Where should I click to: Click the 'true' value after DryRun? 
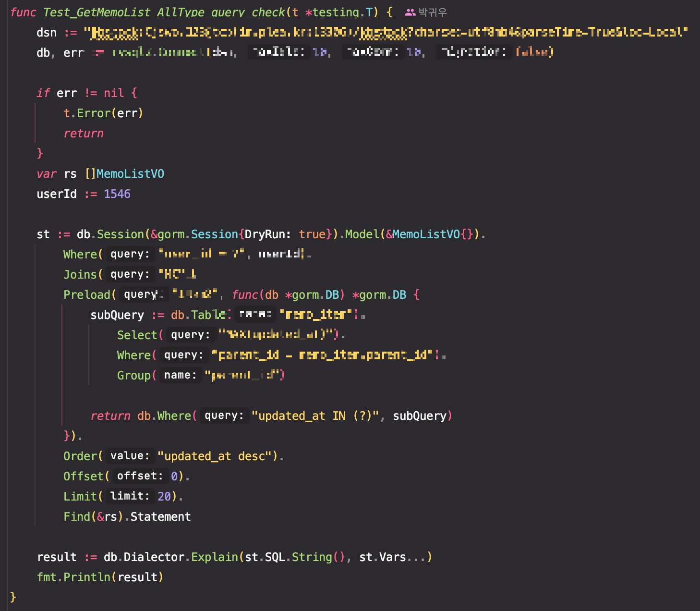312,234
